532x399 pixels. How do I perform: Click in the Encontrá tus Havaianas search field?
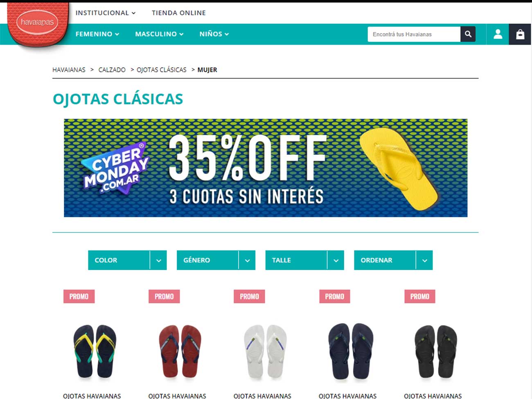pyautogui.click(x=414, y=34)
